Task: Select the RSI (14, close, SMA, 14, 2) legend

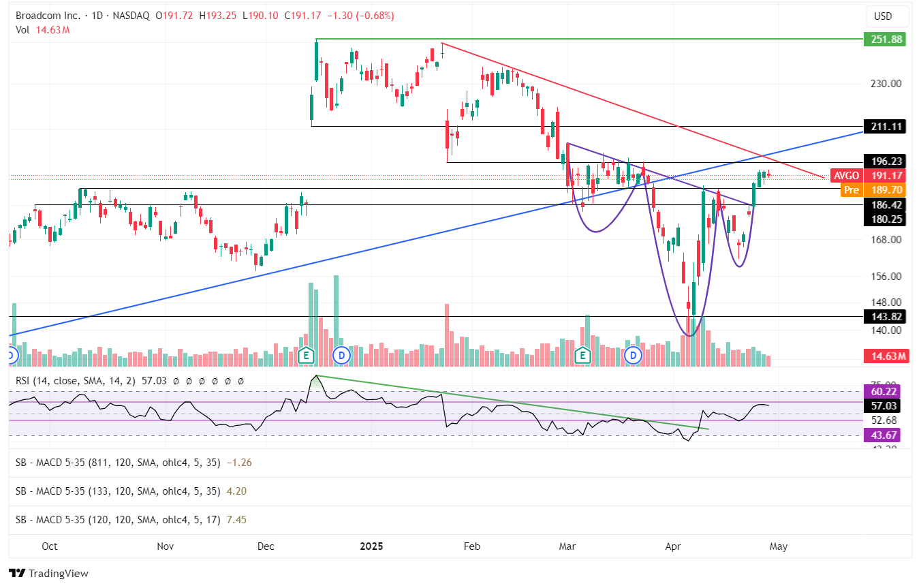Action: coord(76,382)
